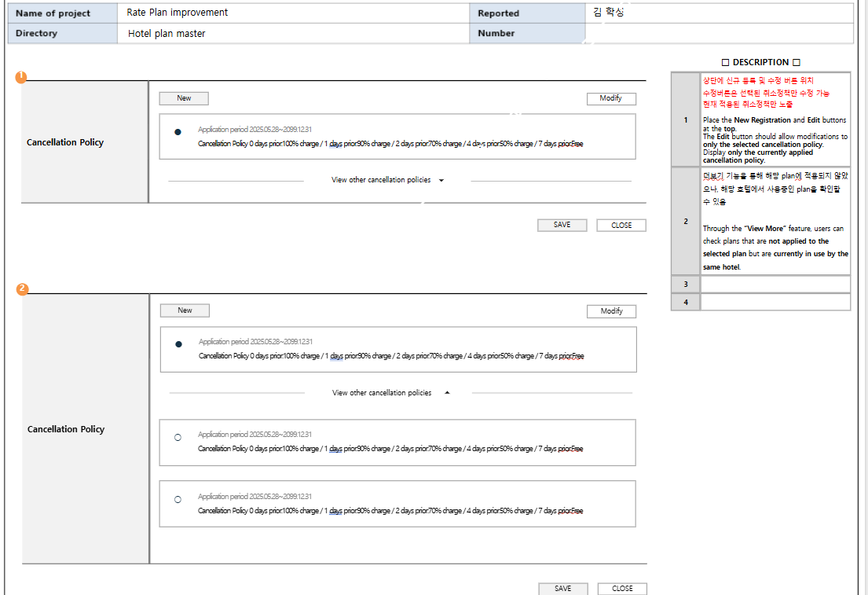
Task: Click SAVE at the bottom of section 2
Action: pyautogui.click(x=562, y=589)
